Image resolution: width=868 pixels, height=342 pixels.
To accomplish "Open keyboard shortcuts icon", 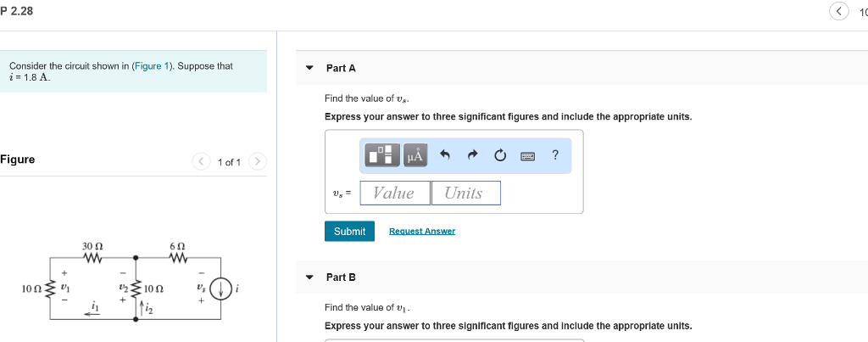I will [527, 155].
